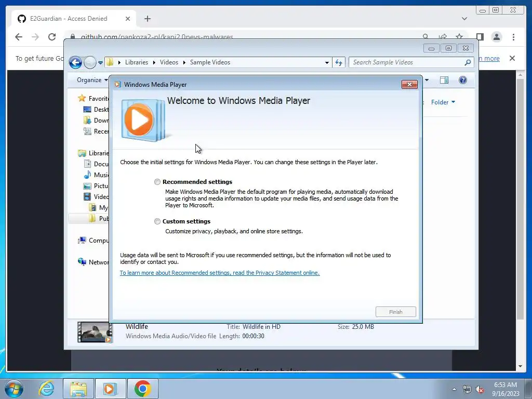This screenshot has width=532, height=399.
Task: Click the Chrome share page icon
Action: tap(443, 36)
